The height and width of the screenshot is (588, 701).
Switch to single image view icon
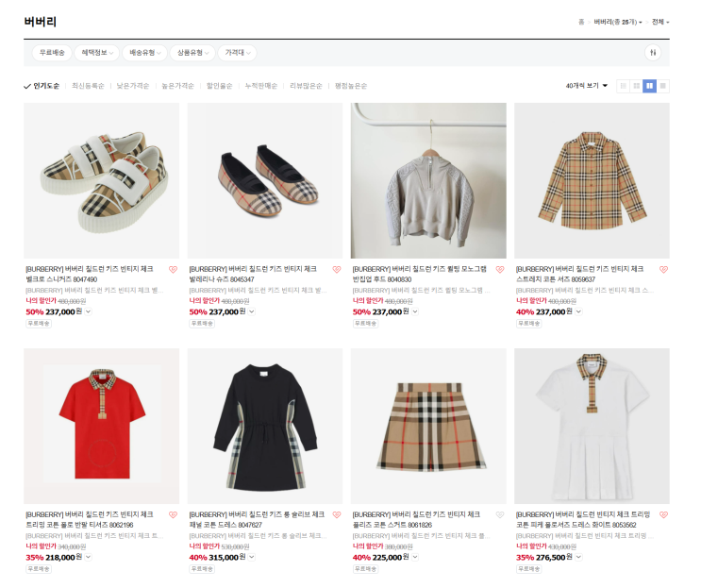[x=663, y=86]
